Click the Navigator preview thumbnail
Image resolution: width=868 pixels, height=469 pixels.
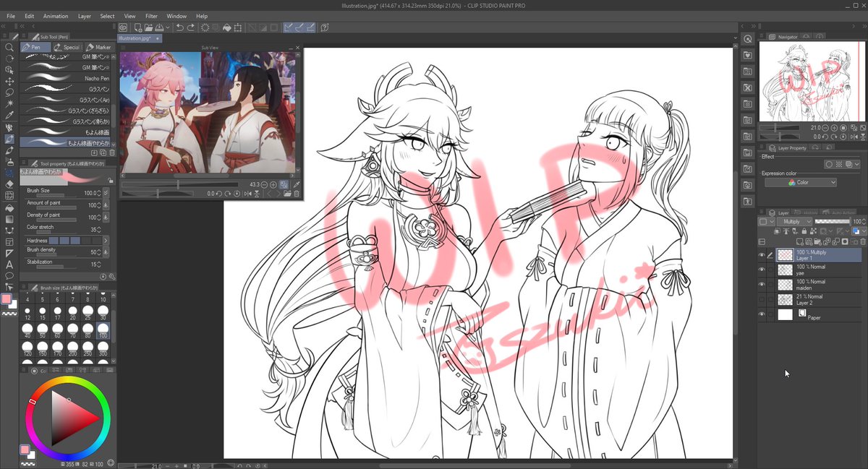pos(812,82)
